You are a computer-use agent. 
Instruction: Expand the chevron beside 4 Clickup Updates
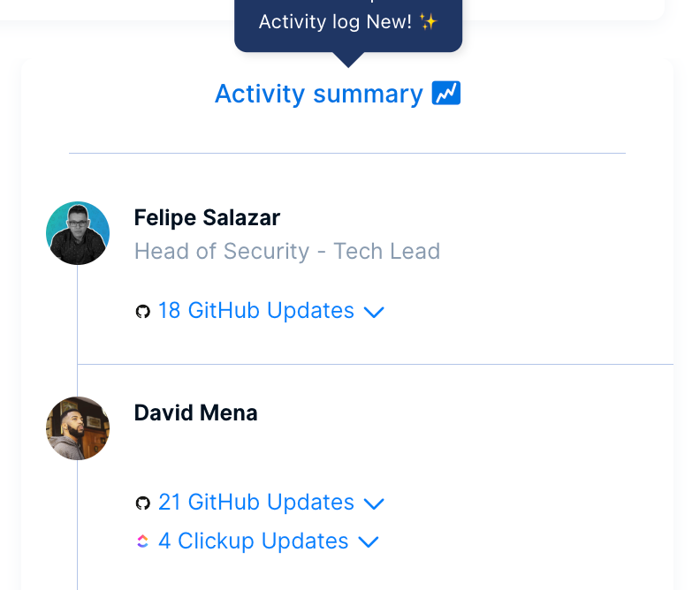[369, 541]
